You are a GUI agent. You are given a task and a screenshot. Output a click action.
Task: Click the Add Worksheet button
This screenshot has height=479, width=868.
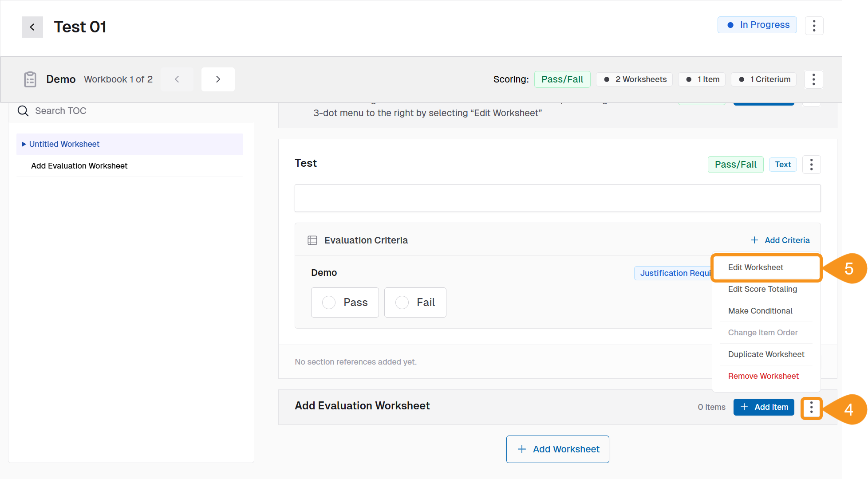(557, 449)
